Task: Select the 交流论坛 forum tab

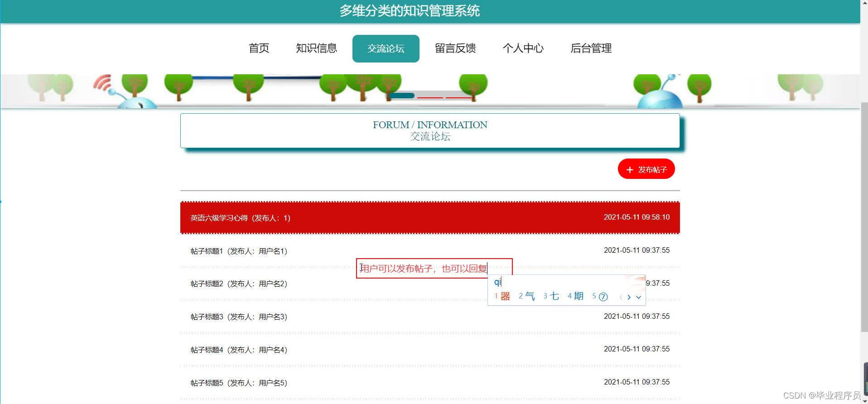Action: click(x=386, y=48)
